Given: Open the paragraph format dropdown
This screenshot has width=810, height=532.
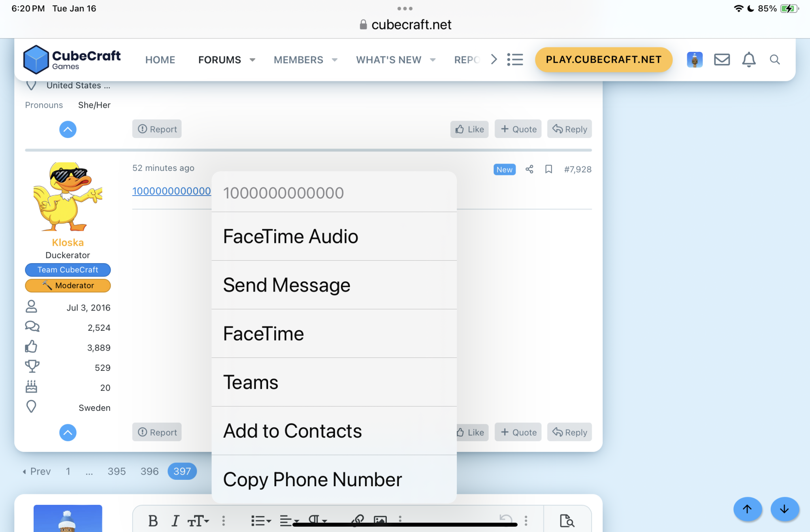Looking at the screenshot, I should pyautogui.click(x=318, y=520).
